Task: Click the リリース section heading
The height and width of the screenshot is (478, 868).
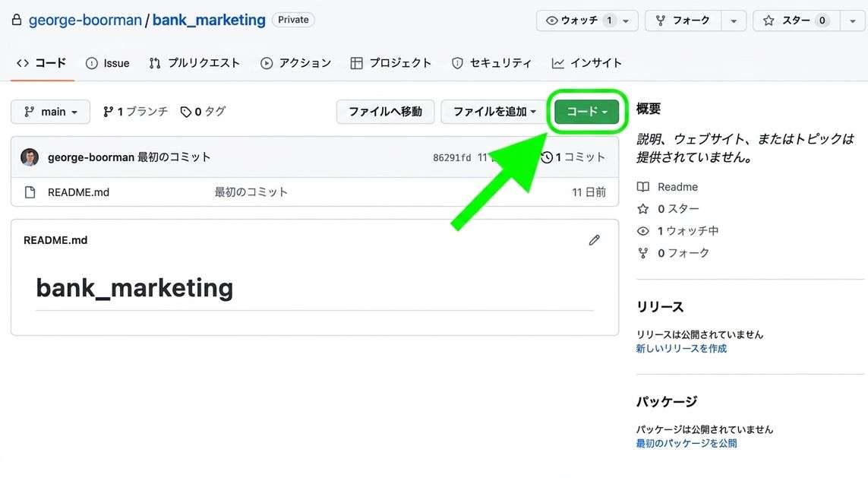Action: coord(660,307)
